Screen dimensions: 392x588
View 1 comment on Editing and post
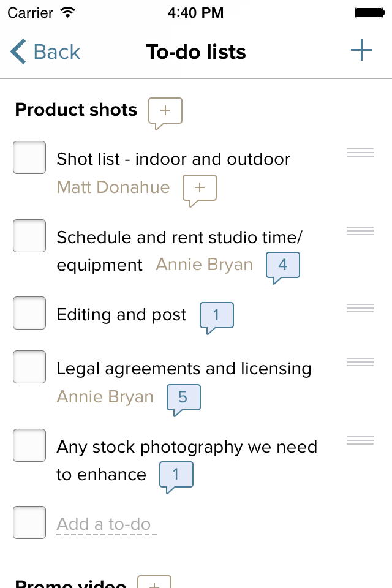(x=216, y=315)
